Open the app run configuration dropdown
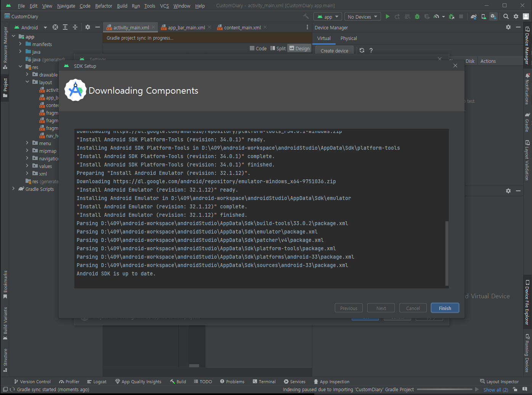This screenshot has width=532, height=395. click(x=328, y=17)
